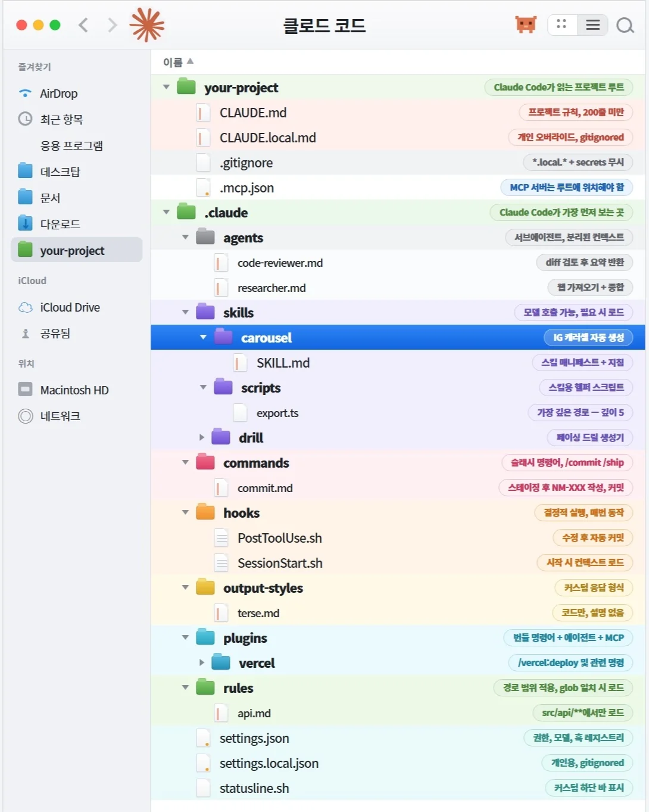Select your-project in sidebar favorites
Viewport: 649px width, 812px height.
(76, 250)
